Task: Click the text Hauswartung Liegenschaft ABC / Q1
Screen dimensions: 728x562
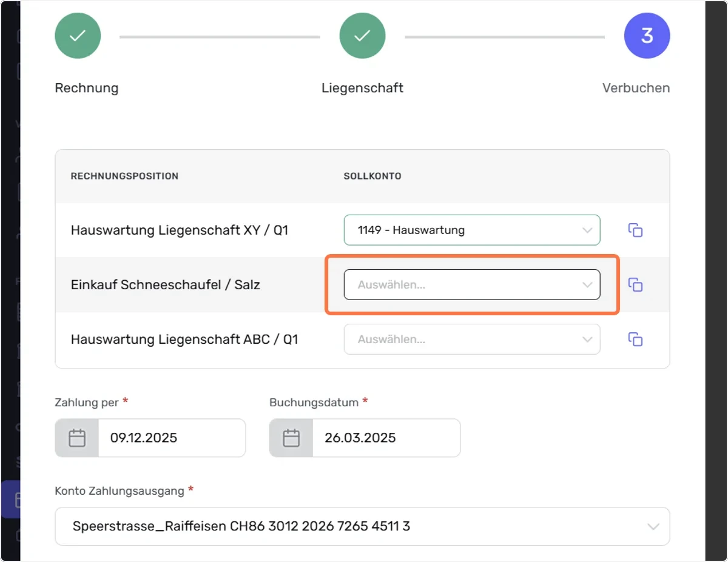Action: pyautogui.click(x=184, y=340)
